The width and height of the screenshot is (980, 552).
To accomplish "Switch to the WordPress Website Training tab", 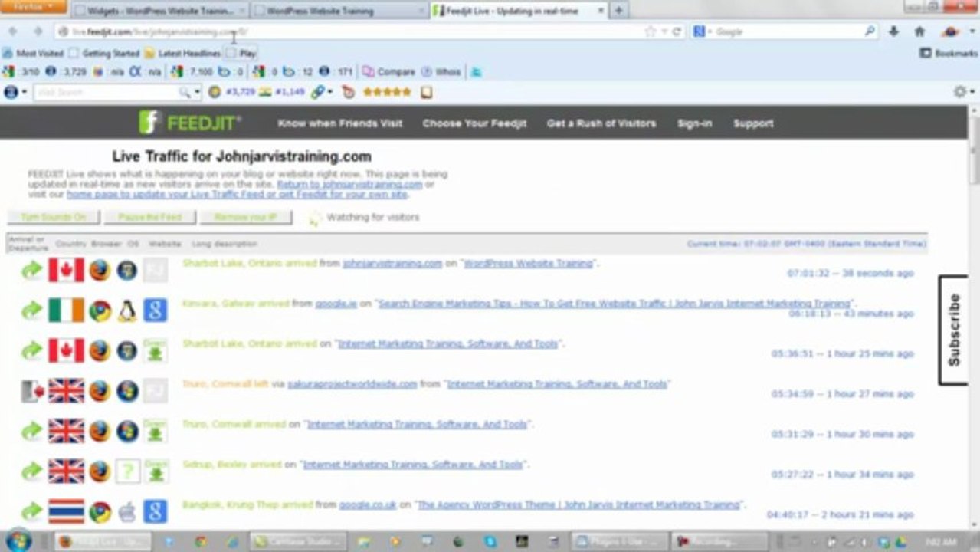I will (339, 11).
